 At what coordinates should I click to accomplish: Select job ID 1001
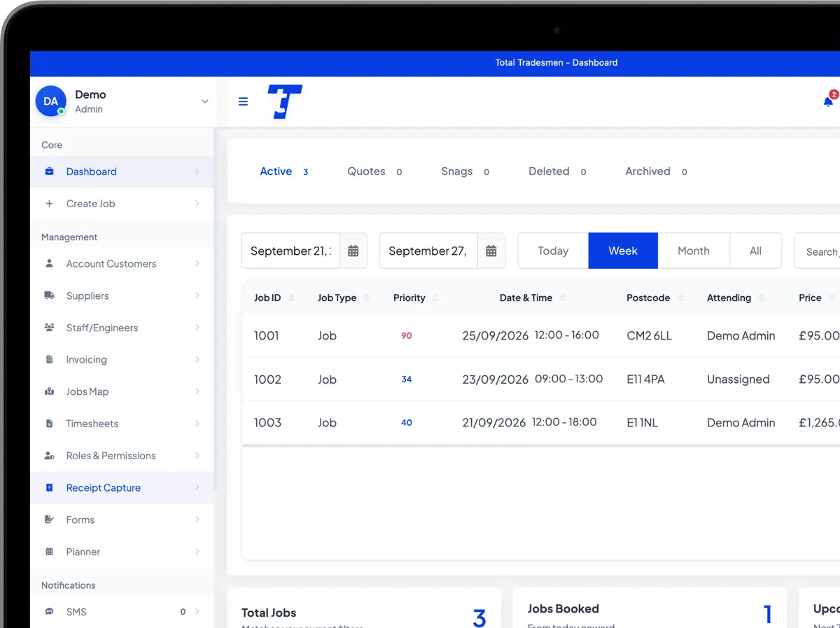267,336
